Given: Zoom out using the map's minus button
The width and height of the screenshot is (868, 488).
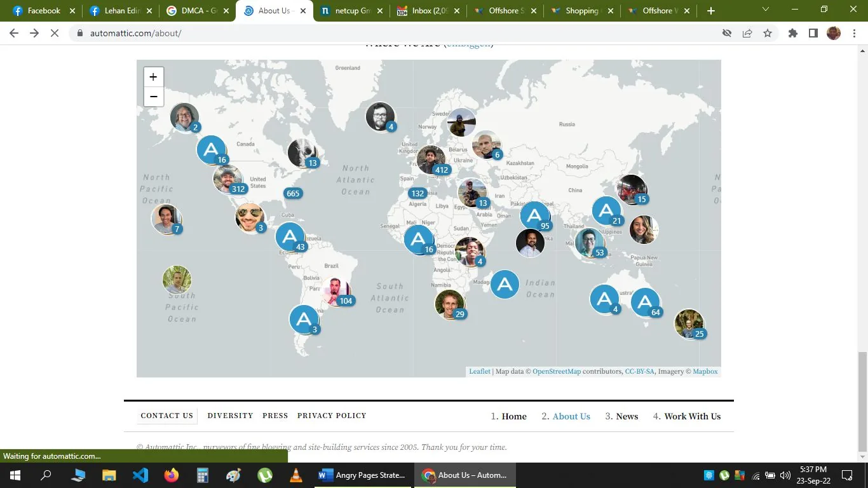Looking at the screenshot, I should click(153, 97).
